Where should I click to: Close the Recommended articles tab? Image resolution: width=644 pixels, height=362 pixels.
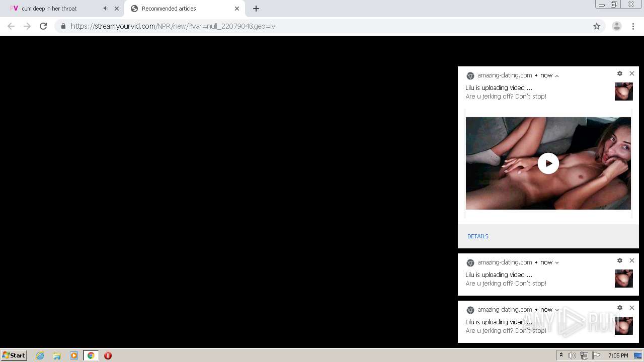click(237, 9)
